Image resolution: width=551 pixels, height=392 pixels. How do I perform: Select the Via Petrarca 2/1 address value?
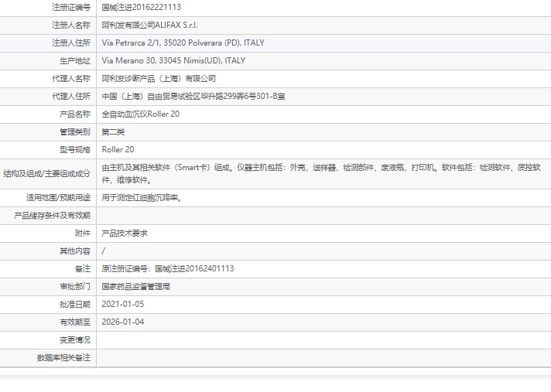(183, 43)
